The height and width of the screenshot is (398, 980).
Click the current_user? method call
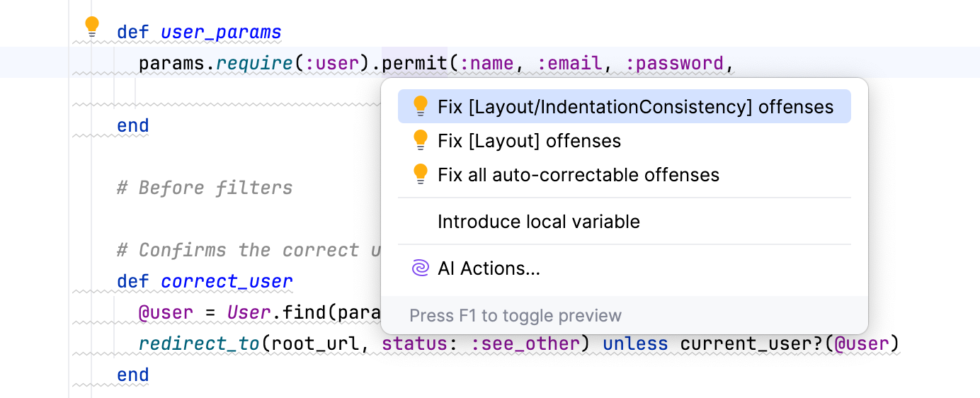pyautogui.click(x=754, y=343)
